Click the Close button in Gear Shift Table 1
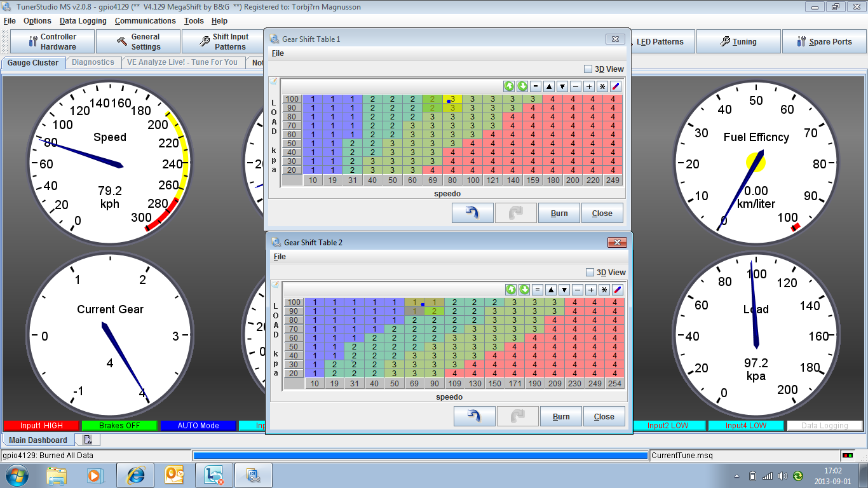The height and width of the screenshot is (488, 868). click(x=602, y=213)
